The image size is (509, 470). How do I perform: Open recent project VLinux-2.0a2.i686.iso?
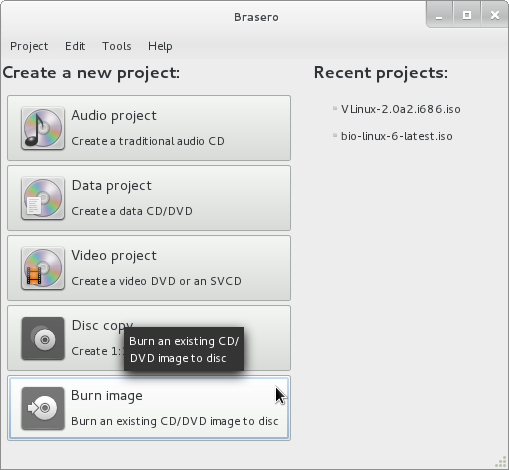[401, 109]
